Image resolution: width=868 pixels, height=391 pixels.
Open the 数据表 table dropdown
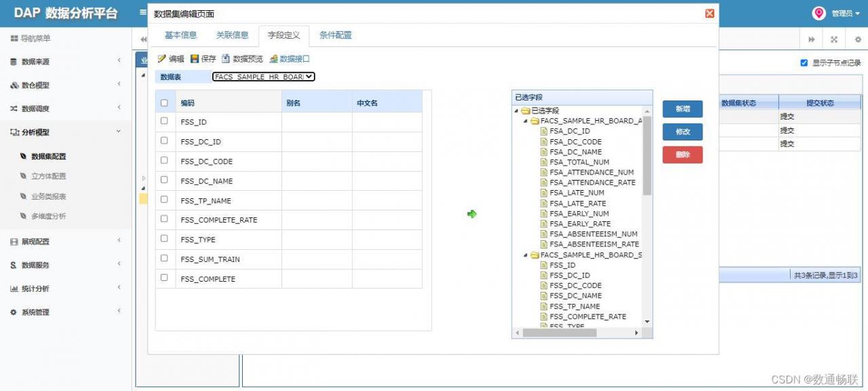(264, 77)
